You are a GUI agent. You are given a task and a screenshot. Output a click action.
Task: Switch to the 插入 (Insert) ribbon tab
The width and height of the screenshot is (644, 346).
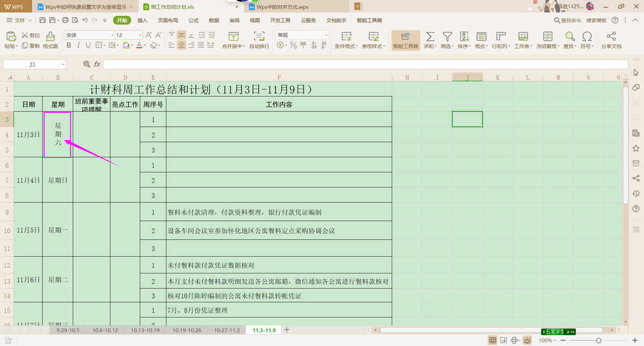(143, 20)
